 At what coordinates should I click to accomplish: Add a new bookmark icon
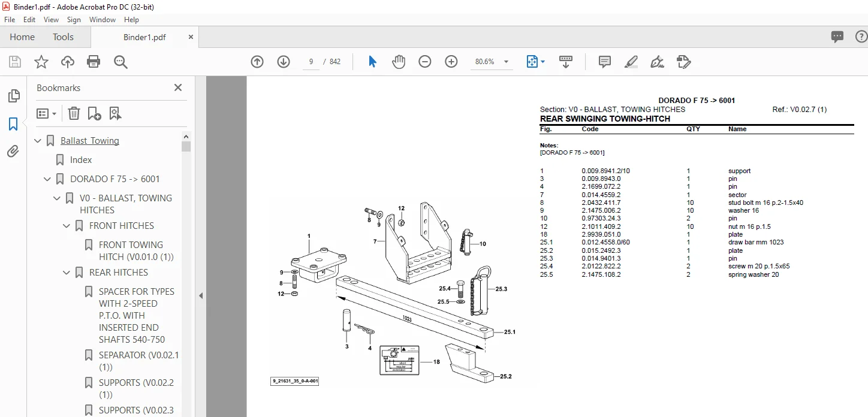[x=94, y=113]
